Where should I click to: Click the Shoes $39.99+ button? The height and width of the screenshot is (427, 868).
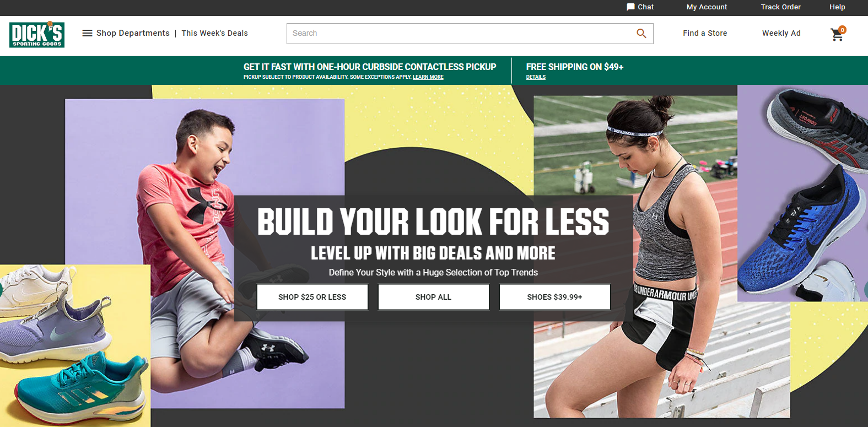554,297
